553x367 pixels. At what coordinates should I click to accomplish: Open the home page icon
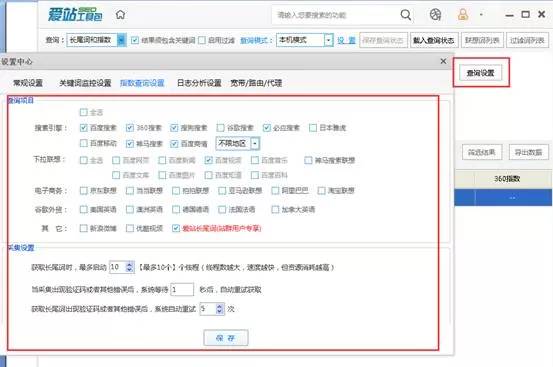click(120, 15)
